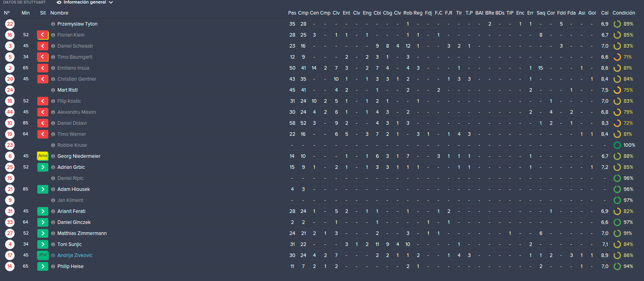Click Timo Baumgartl's 71% condition indicator
644x281 pixels.
tap(623, 57)
